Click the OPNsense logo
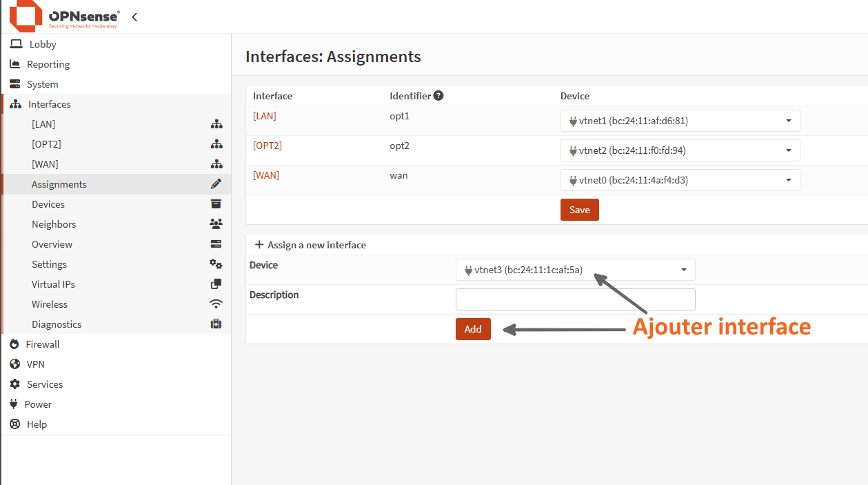Image resolution: width=868 pixels, height=485 pixels. click(x=64, y=17)
